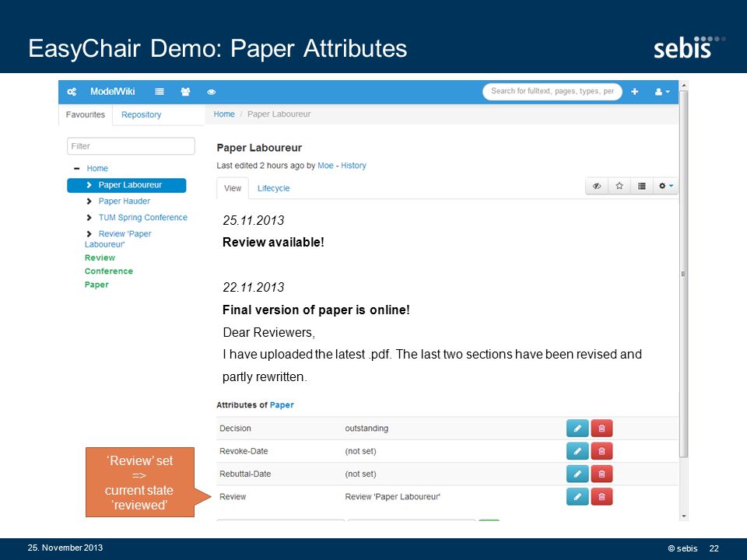Click the Rebuttal-Date '(not set)' value
The height and width of the screenshot is (560, 747).
(360, 474)
